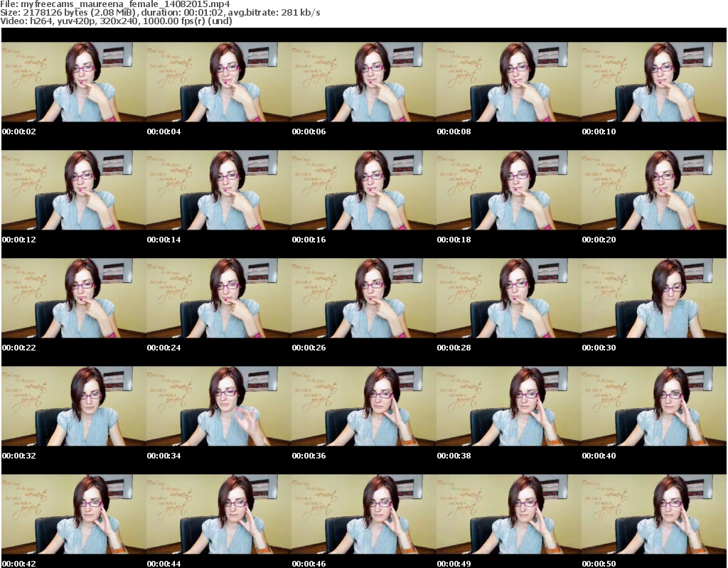Select the timestamp label "00:00:49"
The image size is (728, 568).
454,564
